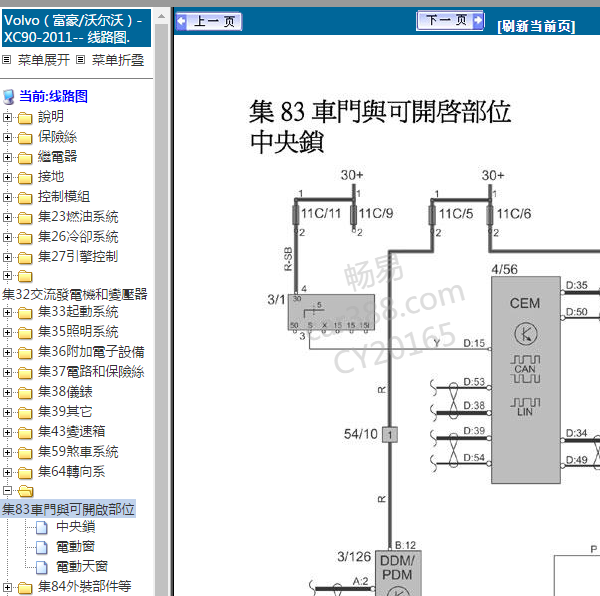Open the 電動天窗 document icon

pyautogui.click(x=41, y=567)
